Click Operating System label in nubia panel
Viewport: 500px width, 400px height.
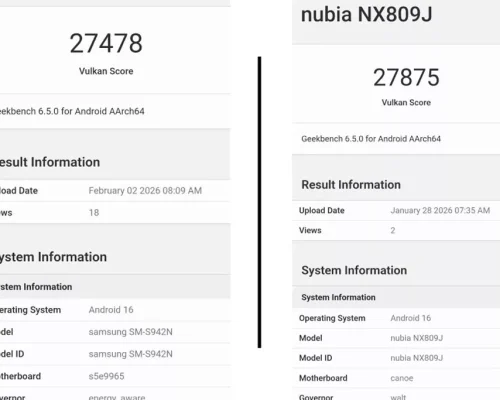[x=332, y=318]
